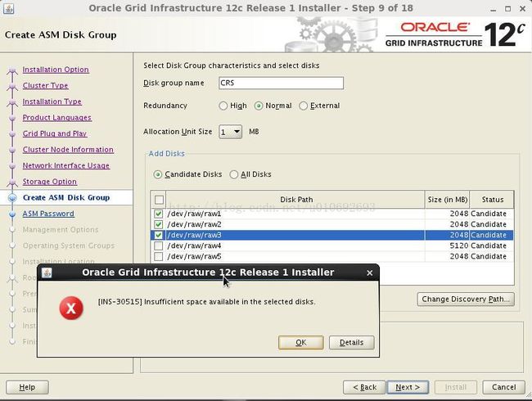Toggle the select-all checkbox in the table header
The height and width of the screenshot is (401, 532).
pos(159,200)
